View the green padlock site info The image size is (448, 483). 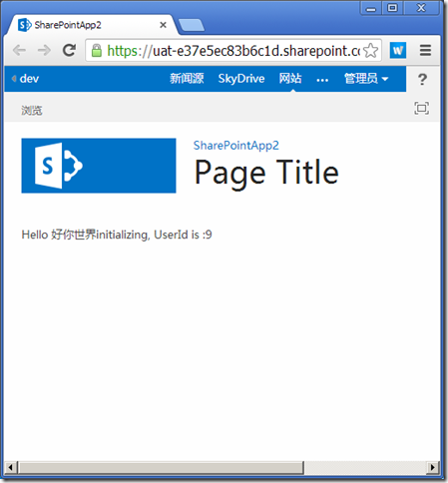coord(97,51)
